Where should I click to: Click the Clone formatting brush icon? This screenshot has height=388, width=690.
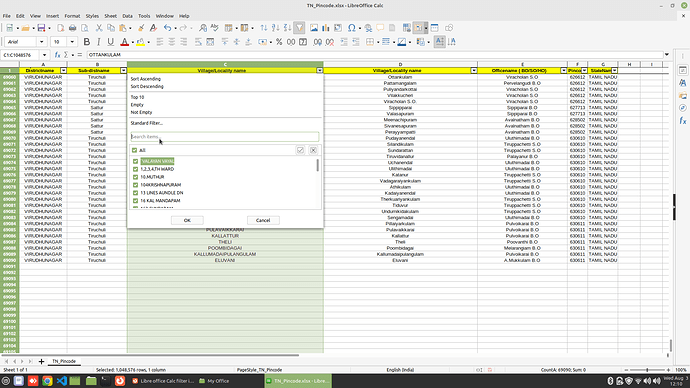click(141, 28)
